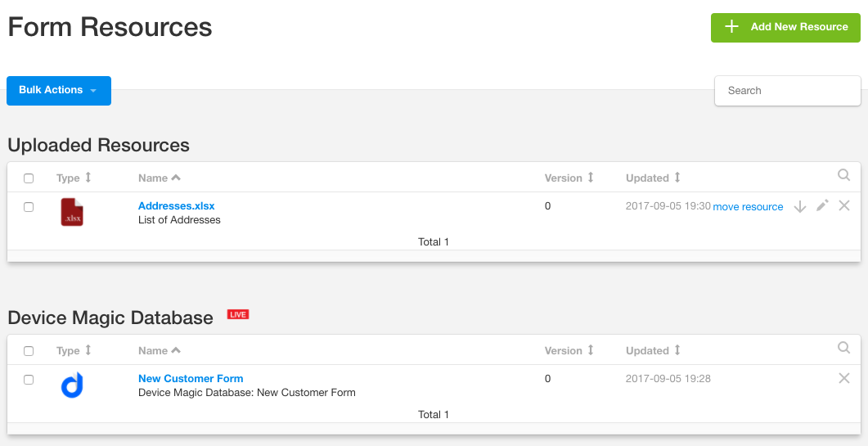This screenshot has height=446, width=868.
Task: Click the move resource link
Action: [748, 207]
